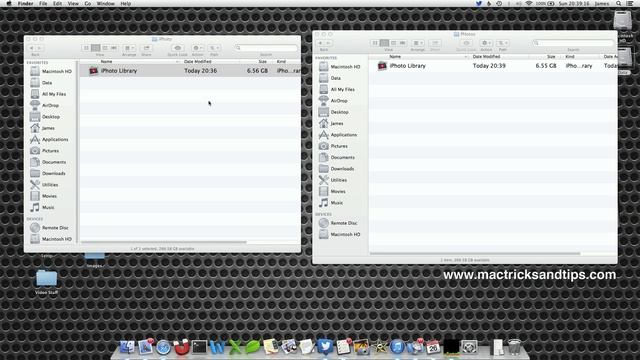
Task: Switch left window to icon view
Action: [86, 48]
